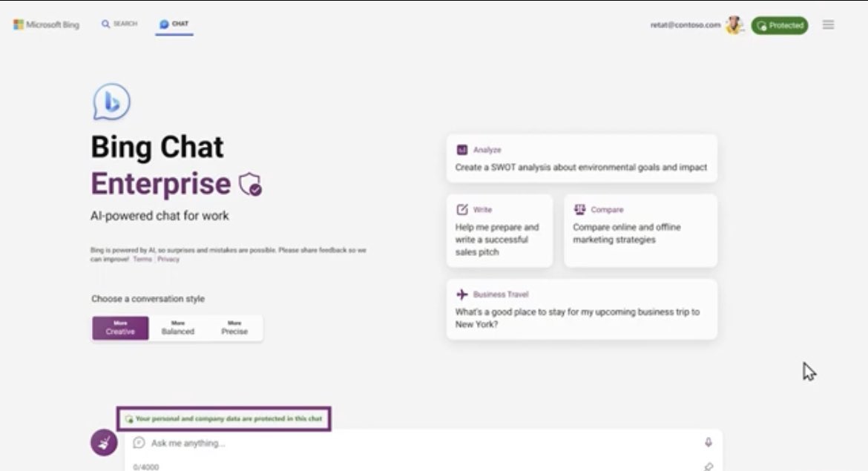
Task: Click the Choose a conversation style label
Action: 148,299
